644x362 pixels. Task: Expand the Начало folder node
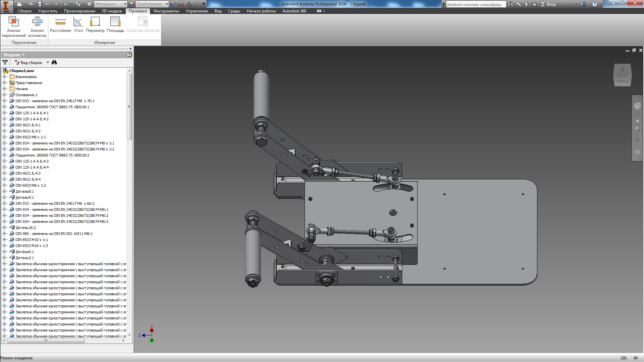[x=4, y=89]
